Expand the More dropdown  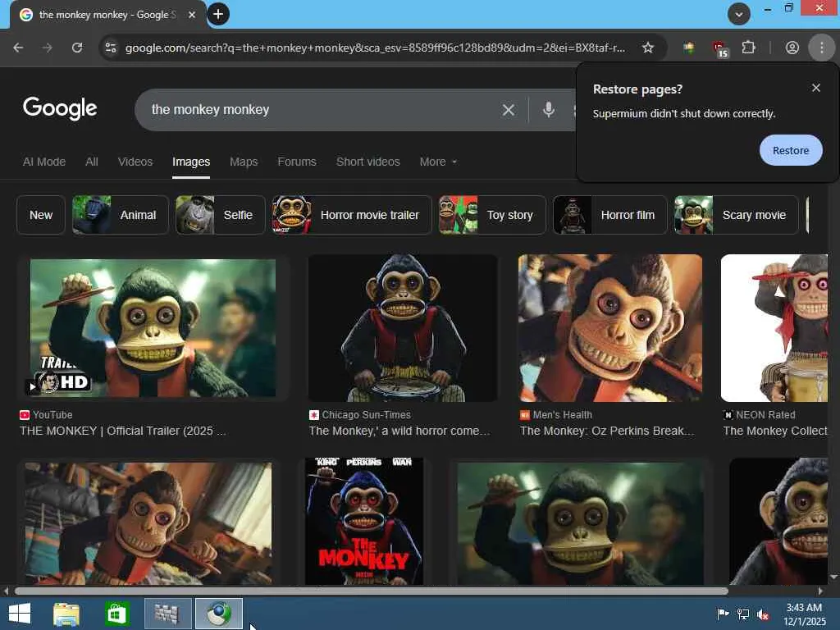point(438,162)
